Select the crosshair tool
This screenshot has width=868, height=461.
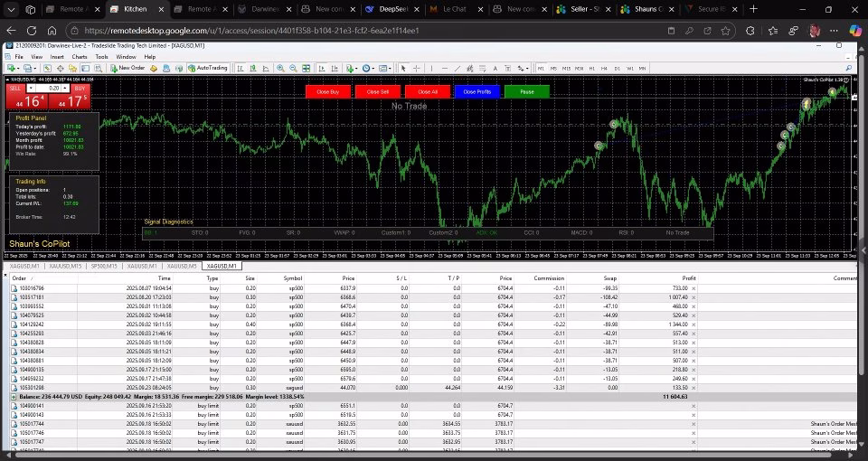click(416, 68)
